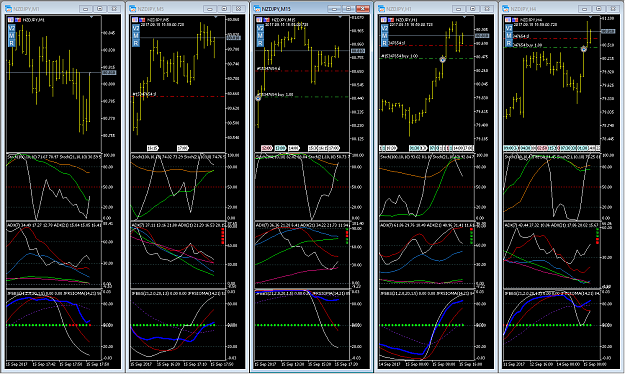Click the chart window icon in the NZDJPY,M1 title bar
This screenshot has width=625, height=374.
click(8, 8)
